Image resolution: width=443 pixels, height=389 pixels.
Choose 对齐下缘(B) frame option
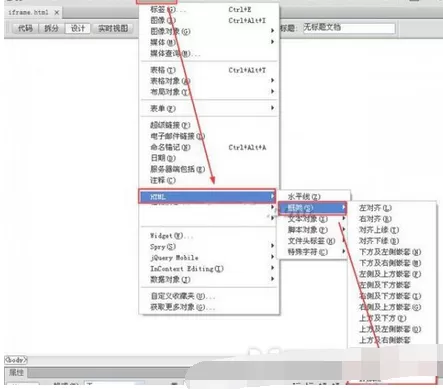pos(392,241)
